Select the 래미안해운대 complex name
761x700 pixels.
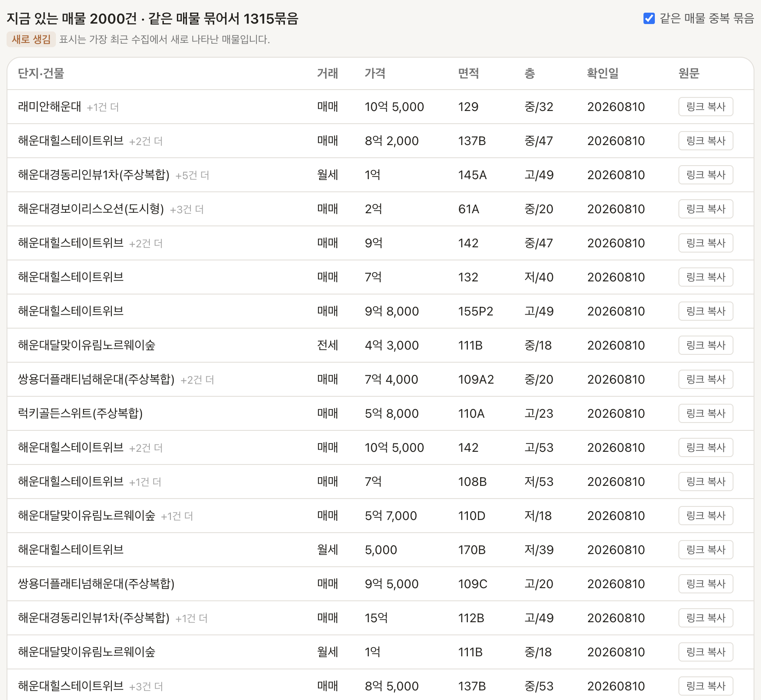coord(49,107)
